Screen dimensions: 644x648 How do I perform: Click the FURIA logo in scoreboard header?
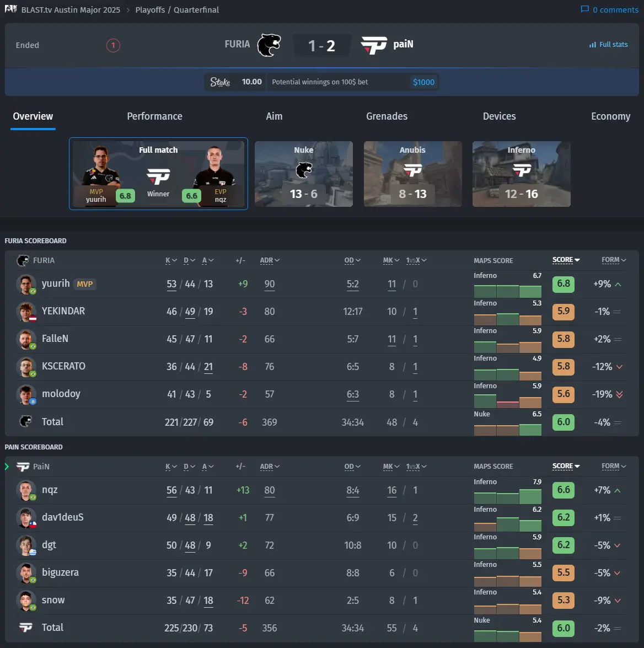point(23,260)
